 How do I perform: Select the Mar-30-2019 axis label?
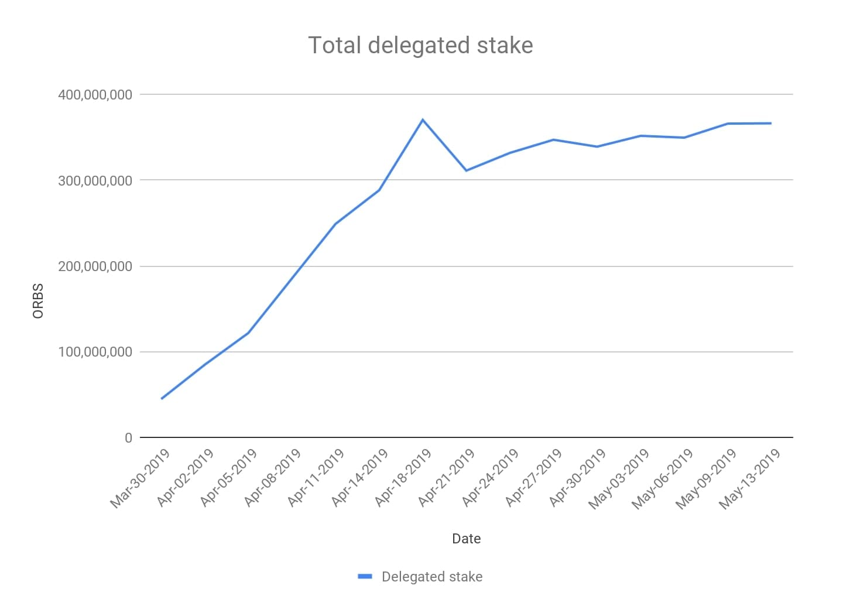click(x=140, y=478)
